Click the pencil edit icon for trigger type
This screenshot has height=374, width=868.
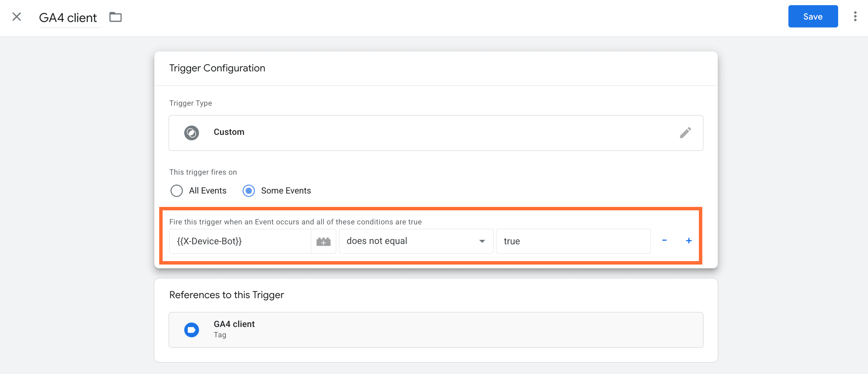[685, 133]
